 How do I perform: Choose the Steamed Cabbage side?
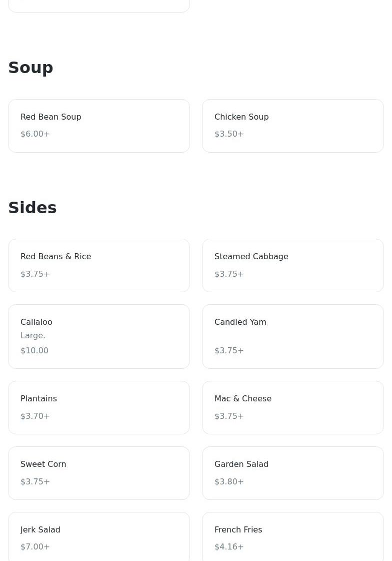[292, 265]
